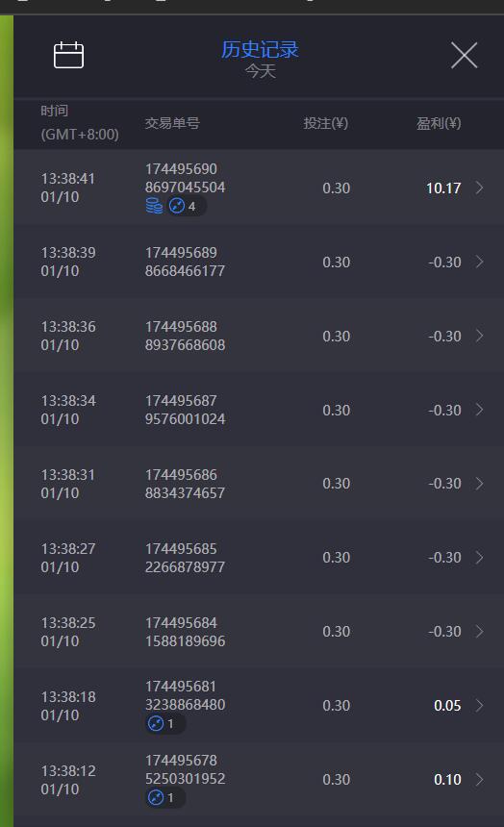The image size is (504, 827).
Task: Select the 13:38:25 record row
Action: [x=259, y=632]
